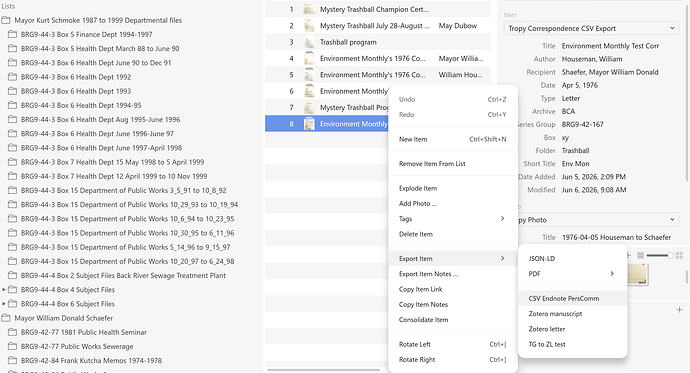Select BRG9-42-77 Public Works Sewerage list
690x373 pixels.
(77, 346)
